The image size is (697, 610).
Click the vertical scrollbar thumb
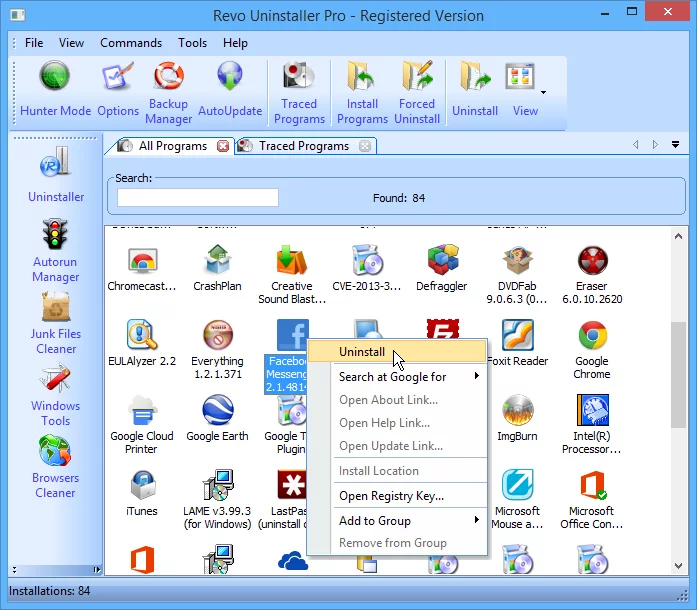[678, 375]
